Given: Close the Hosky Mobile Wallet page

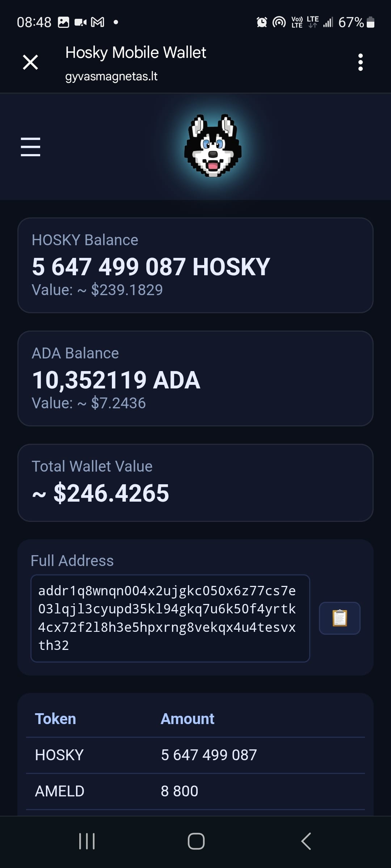Looking at the screenshot, I should click(x=30, y=62).
